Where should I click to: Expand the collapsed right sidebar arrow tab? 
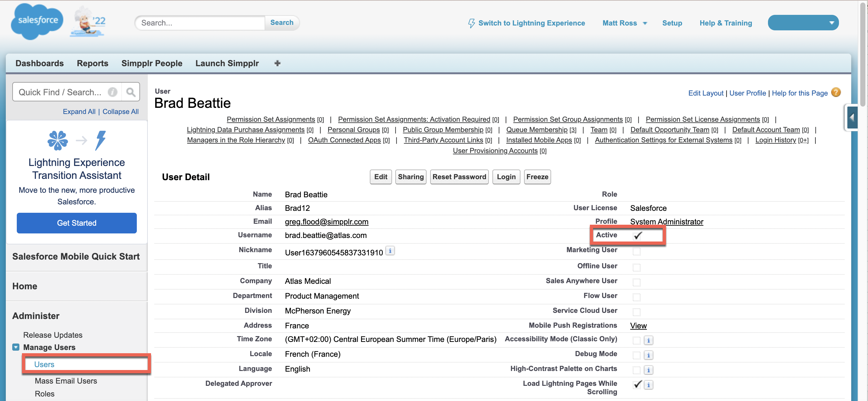[x=852, y=118]
